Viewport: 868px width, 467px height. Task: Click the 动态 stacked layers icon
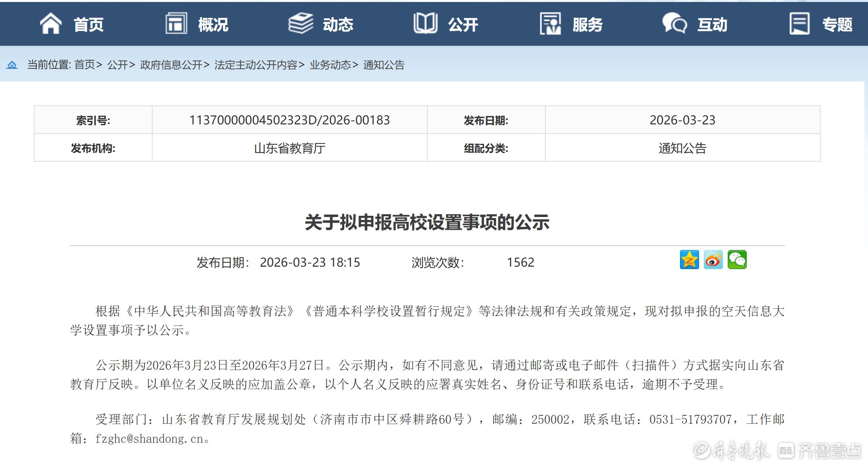[300, 23]
